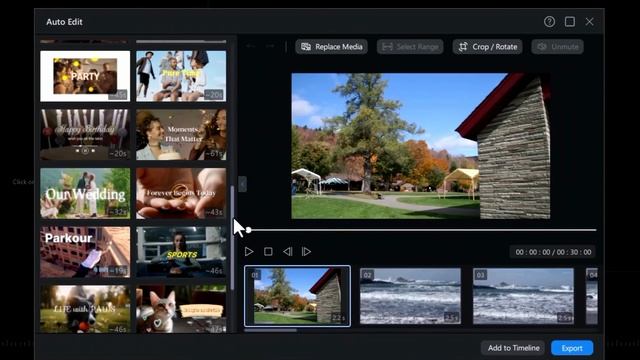Close the Auto Edit dialog
640x360 pixels.
pos(589,22)
